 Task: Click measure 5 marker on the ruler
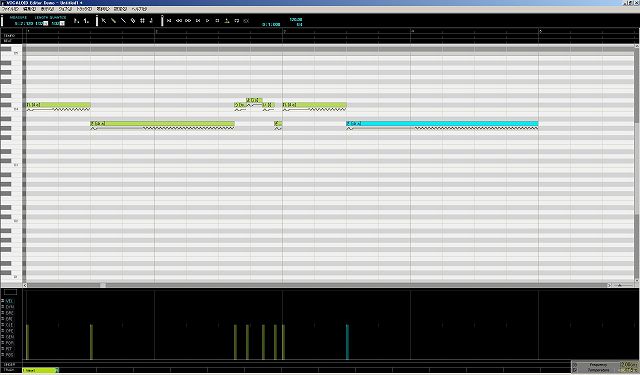tap(540, 31)
